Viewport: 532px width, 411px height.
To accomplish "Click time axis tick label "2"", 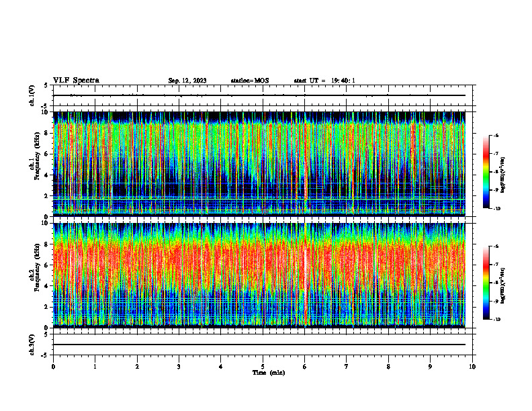I will pos(137,367).
